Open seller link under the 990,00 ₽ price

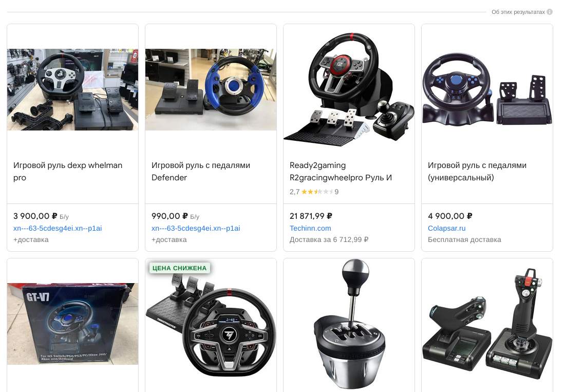coord(196,228)
